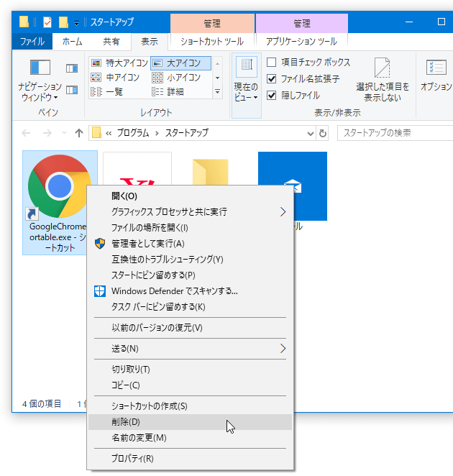453x476 pixels.
Task: Click the 4 個の項目 status text
Action: [x=42, y=404]
